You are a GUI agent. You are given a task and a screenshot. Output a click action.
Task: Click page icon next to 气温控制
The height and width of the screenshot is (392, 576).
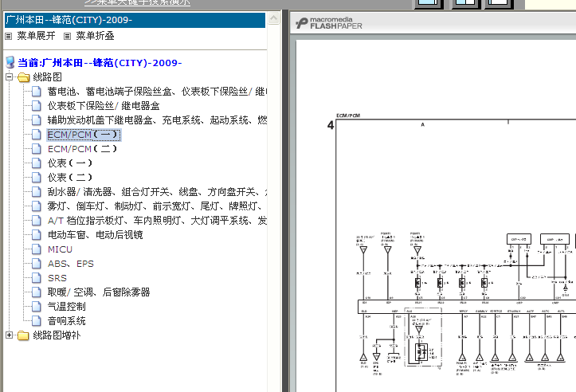(x=37, y=307)
